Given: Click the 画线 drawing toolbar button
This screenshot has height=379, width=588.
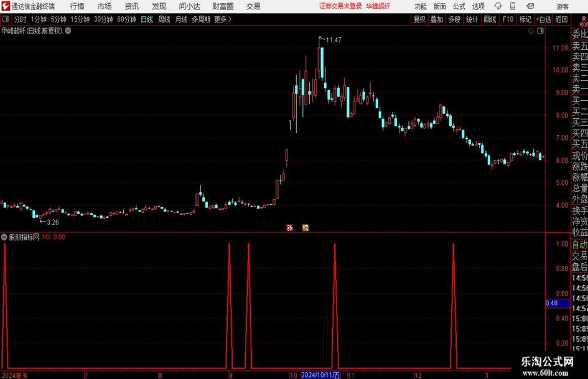Looking at the screenshot, I should point(490,19).
